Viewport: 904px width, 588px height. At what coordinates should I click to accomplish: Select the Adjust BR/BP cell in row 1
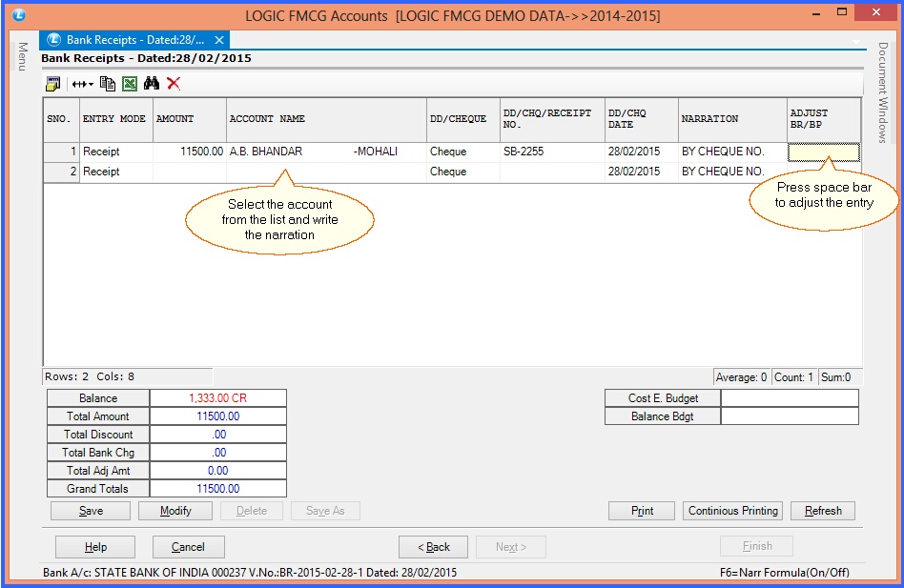click(824, 152)
